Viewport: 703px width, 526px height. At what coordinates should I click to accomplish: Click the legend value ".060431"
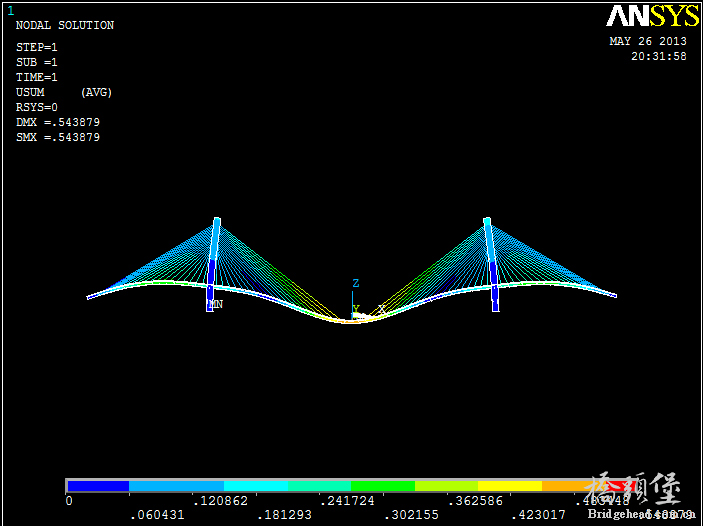[x=157, y=515]
